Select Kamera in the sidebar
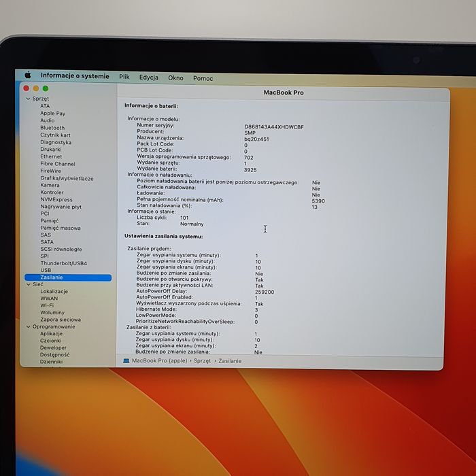Screen dimensions: 476x476 tap(50, 185)
